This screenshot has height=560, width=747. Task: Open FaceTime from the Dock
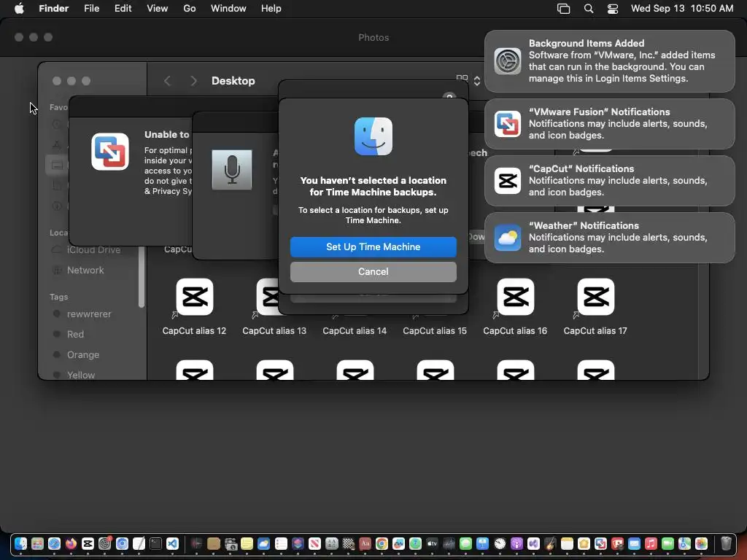668,544
